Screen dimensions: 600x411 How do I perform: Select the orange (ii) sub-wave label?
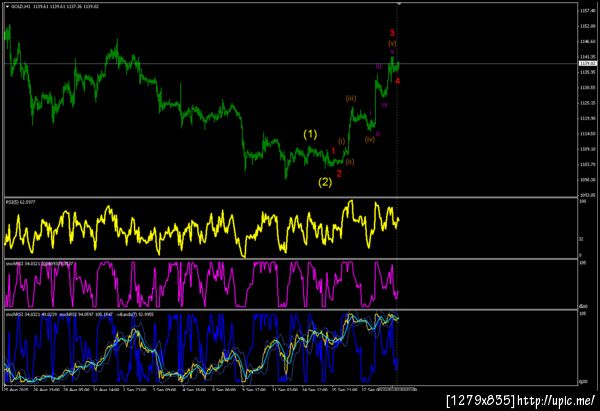pyautogui.click(x=350, y=162)
